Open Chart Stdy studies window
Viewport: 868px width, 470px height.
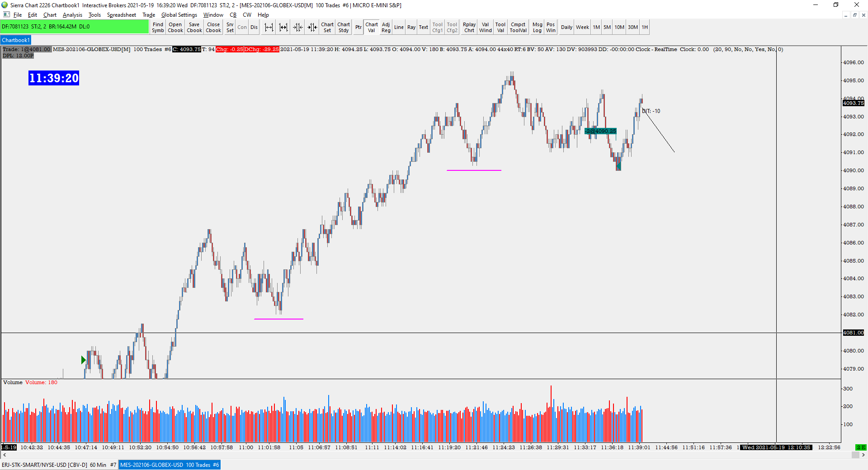(344, 27)
